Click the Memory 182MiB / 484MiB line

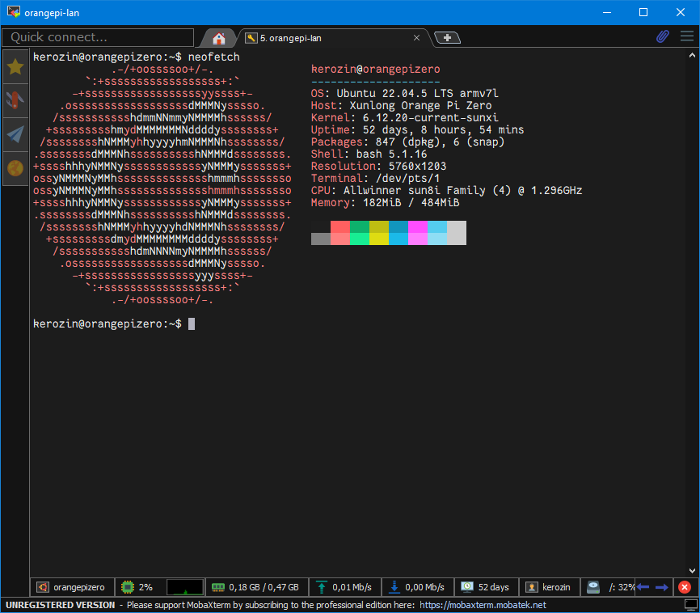click(x=385, y=202)
